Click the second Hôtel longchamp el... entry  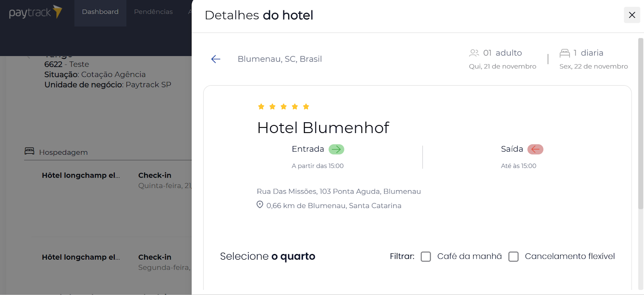pos(81,257)
